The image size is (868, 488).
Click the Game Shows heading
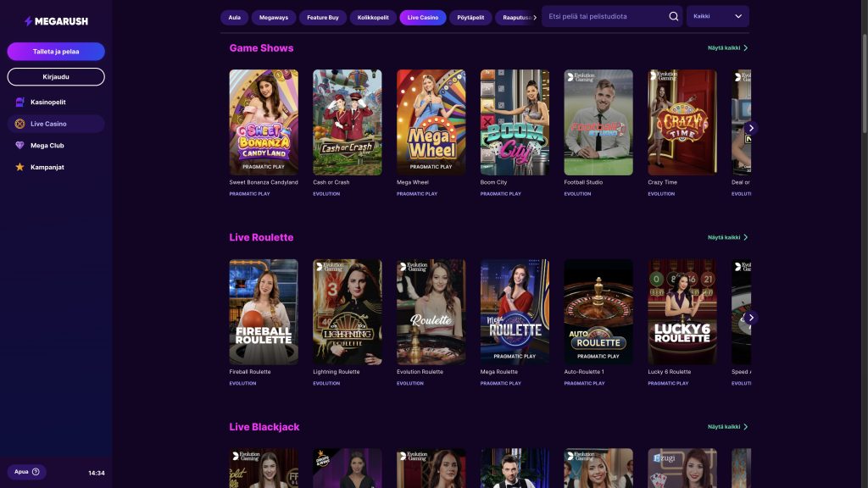click(261, 48)
